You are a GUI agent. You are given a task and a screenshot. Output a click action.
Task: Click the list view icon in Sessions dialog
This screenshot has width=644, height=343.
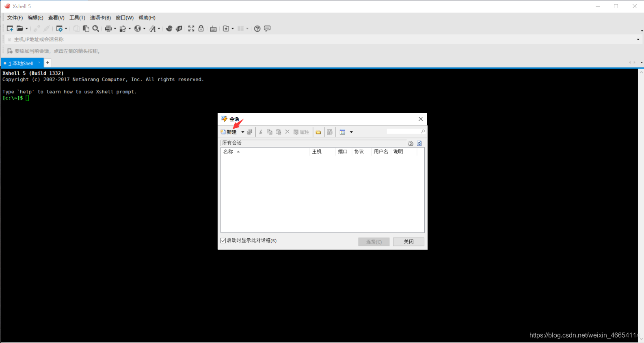pos(342,132)
